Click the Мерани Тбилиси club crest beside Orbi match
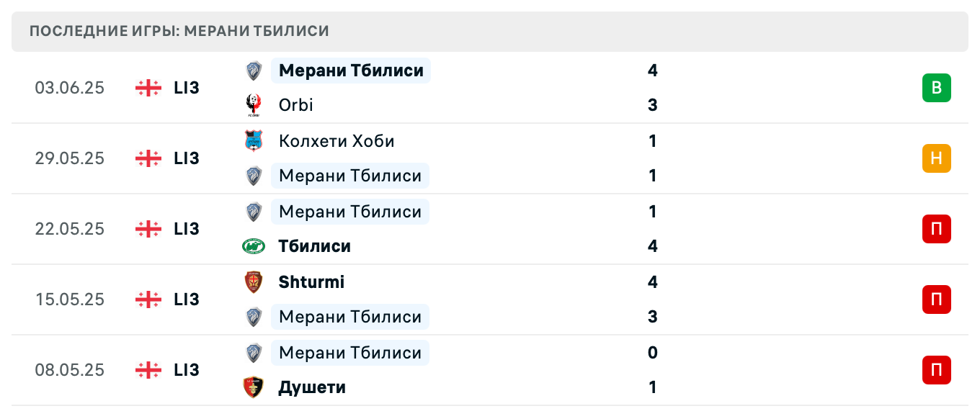The width and height of the screenshot is (980, 419). 253,71
